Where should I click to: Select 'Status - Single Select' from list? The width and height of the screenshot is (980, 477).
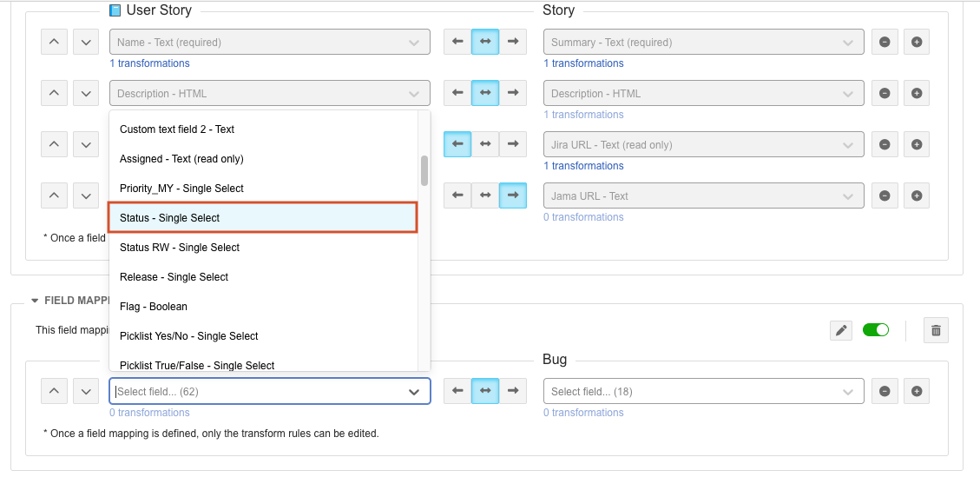point(263,218)
